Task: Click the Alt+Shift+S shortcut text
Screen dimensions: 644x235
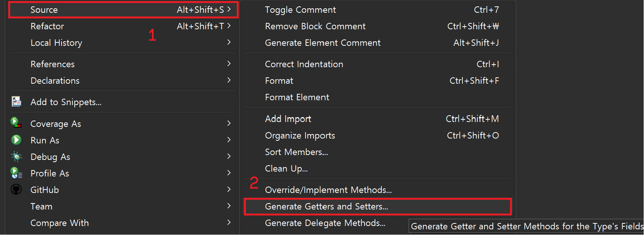Action: click(200, 10)
